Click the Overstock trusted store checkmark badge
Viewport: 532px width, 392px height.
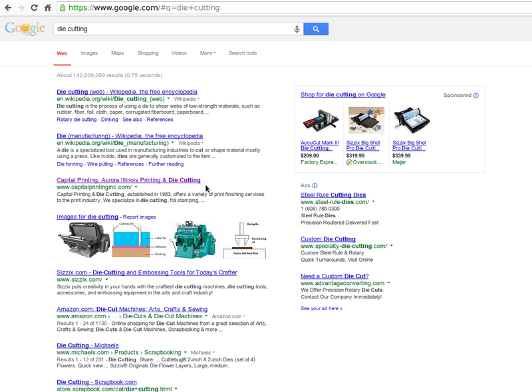[x=349, y=162]
